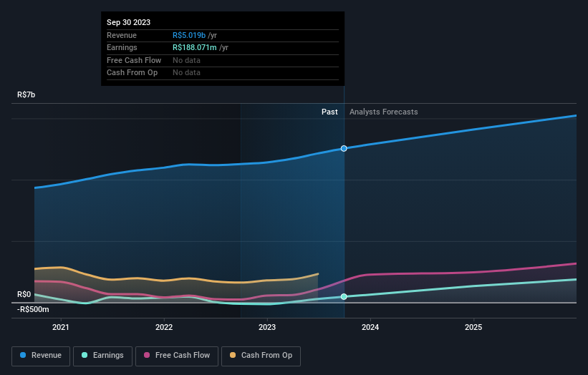Click the 2021 x-axis label
Screen dimensions: 588x375
[61, 327]
